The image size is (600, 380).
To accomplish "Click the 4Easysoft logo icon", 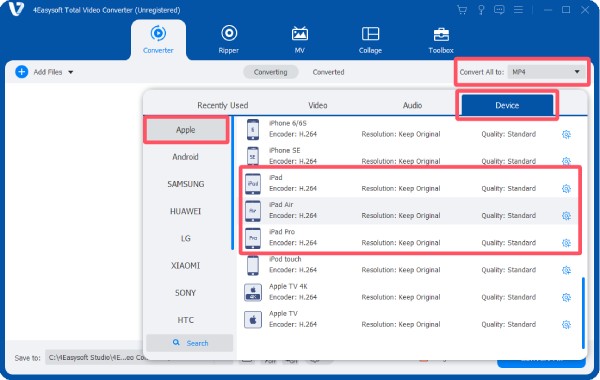I will click(16, 9).
